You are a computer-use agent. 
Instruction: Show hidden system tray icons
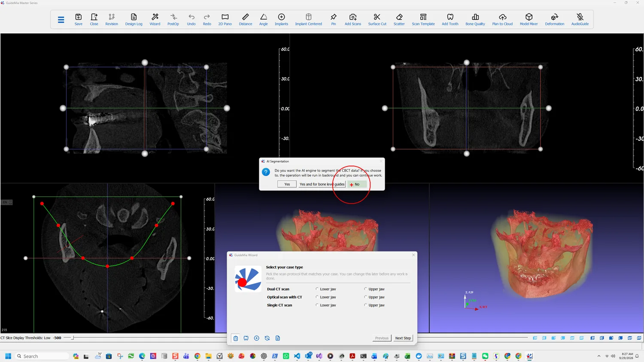(x=599, y=356)
